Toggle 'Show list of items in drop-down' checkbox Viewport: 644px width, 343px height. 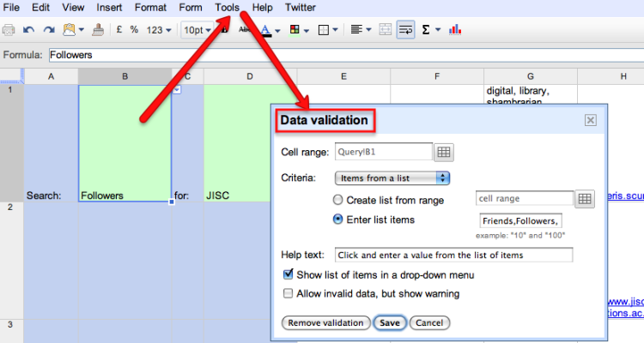(x=288, y=275)
